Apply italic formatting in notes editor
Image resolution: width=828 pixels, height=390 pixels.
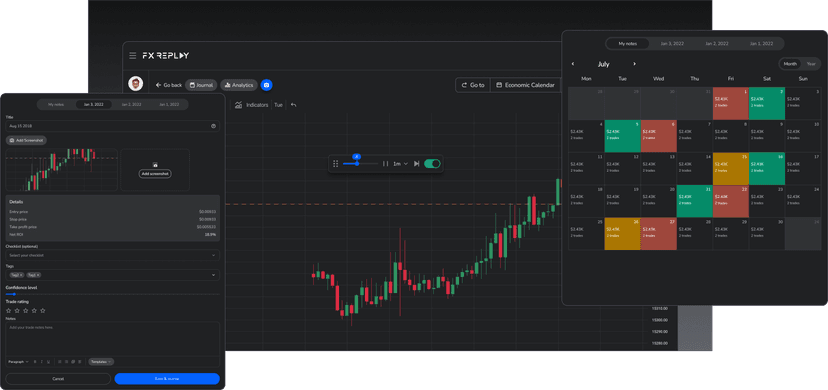[42, 362]
